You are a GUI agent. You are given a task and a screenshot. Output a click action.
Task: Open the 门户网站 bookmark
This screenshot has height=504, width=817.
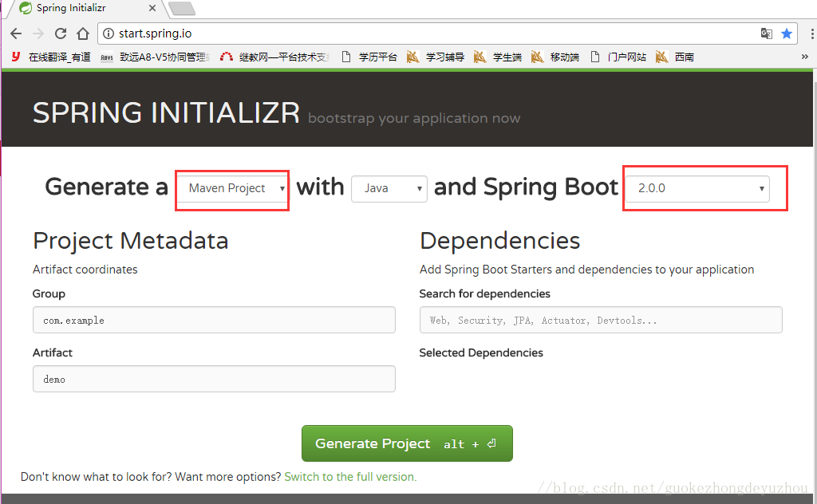click(x=618, y=57)
